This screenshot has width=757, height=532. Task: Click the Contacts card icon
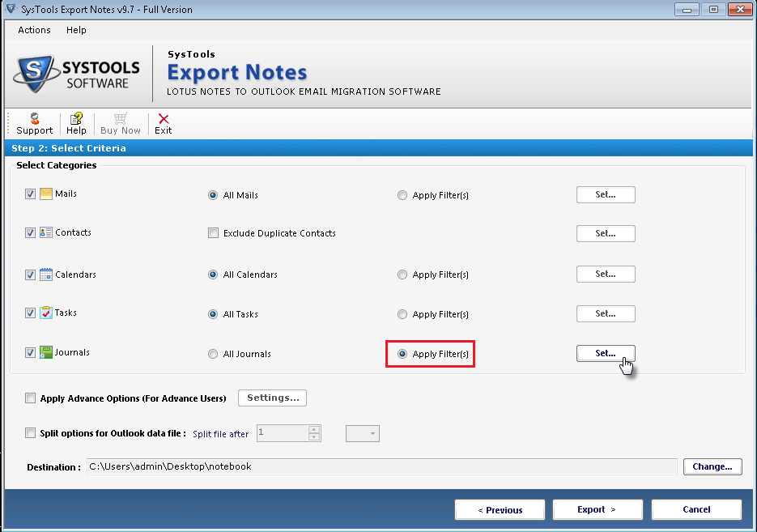[46, 232]
